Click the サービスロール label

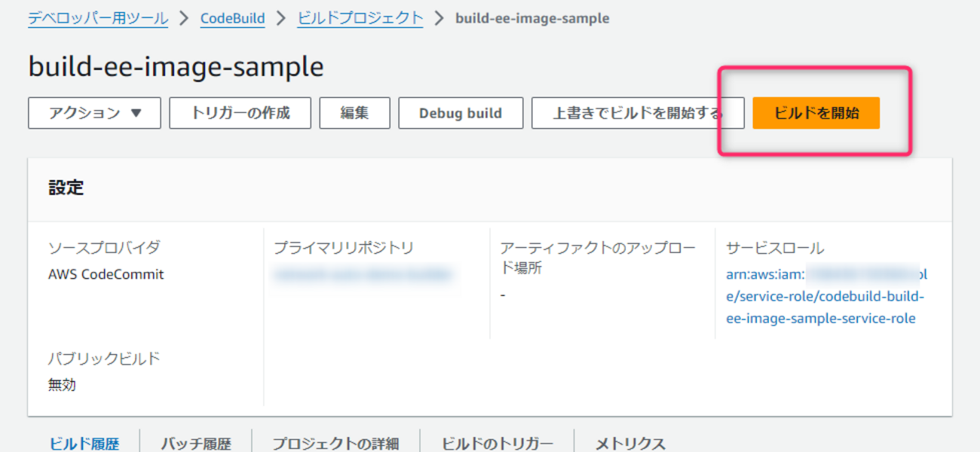pyautogui.click(x=775, y=248)
